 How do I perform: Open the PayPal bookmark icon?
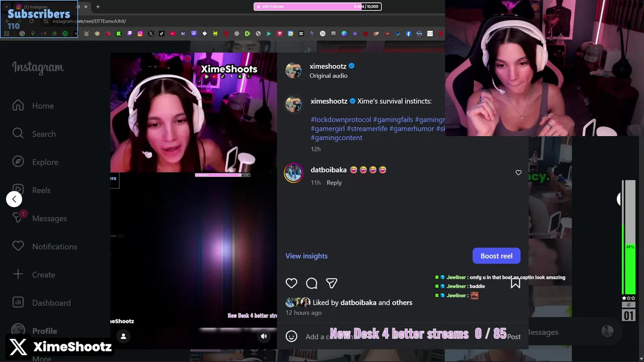click(x=398, y=34)
